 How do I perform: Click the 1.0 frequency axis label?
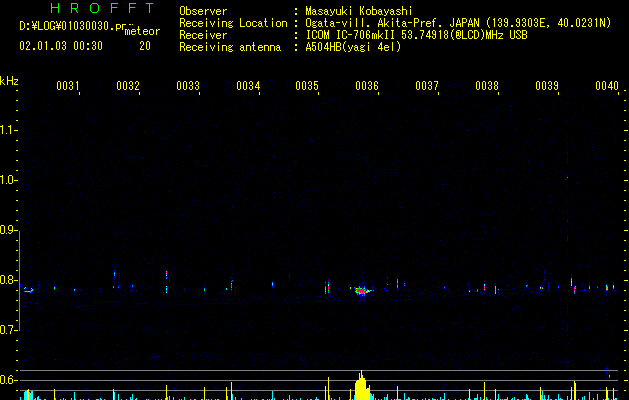point(8,180)
